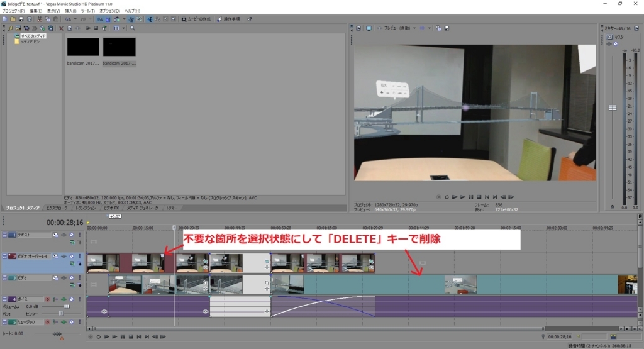Screen dimensions: 644x349
Task: Minimize the ボイス track header
Action: tap(4, 299)
